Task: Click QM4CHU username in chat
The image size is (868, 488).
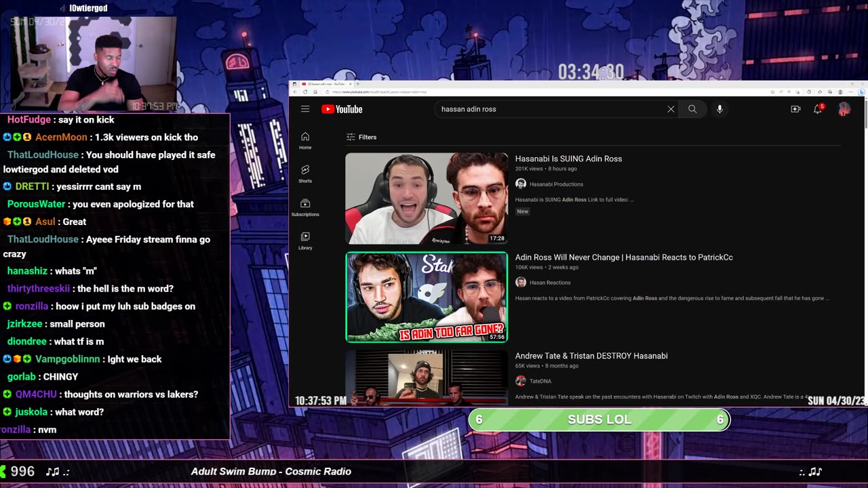Action: pyautogui.click(x=37, y=394)
